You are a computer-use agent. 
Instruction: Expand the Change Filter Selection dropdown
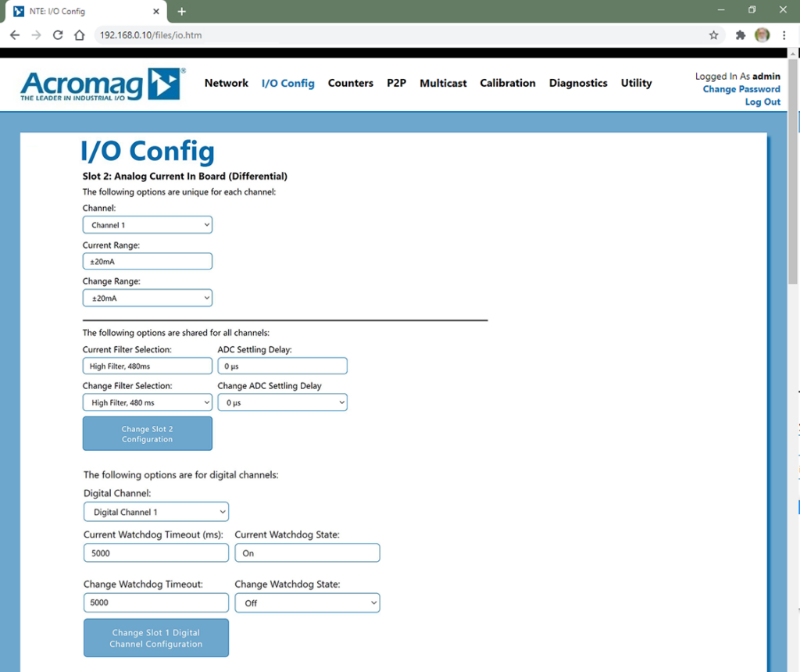click(147, 402)
